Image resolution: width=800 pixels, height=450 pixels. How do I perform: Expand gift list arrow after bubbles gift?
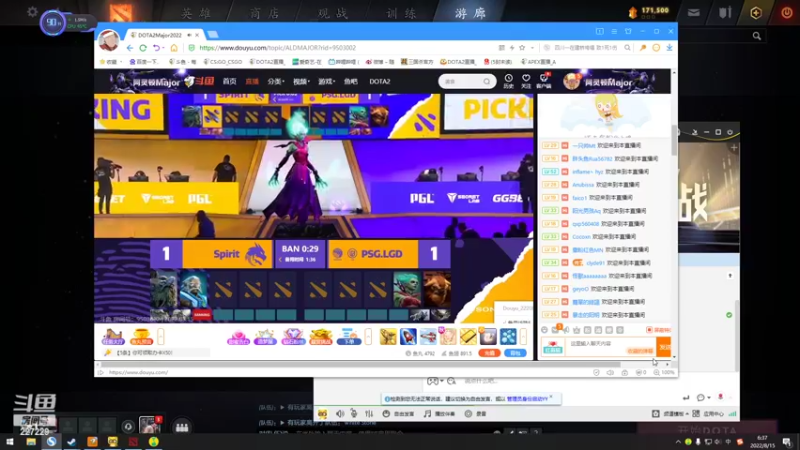coord(523,337)
